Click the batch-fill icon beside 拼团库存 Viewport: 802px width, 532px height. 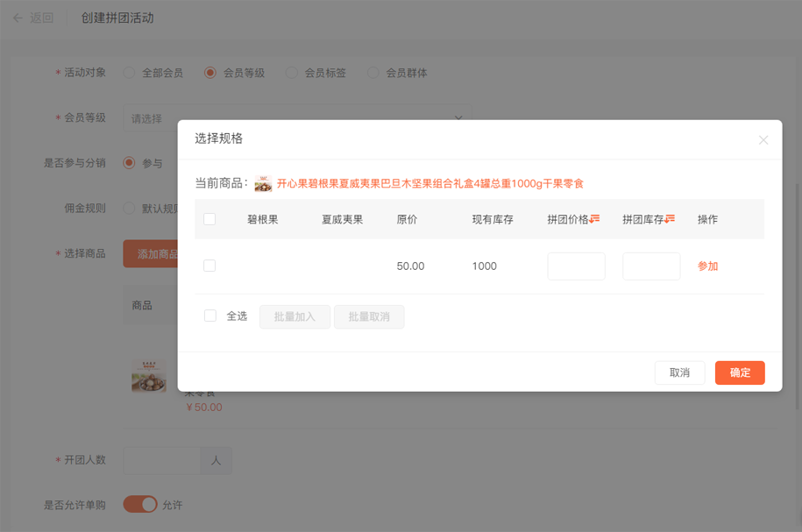671,219
